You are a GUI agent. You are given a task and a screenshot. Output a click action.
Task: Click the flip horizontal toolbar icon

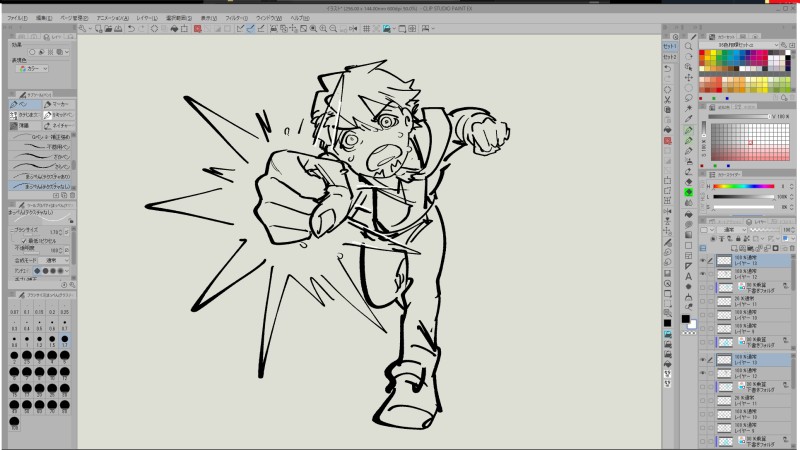pos(353,29)
